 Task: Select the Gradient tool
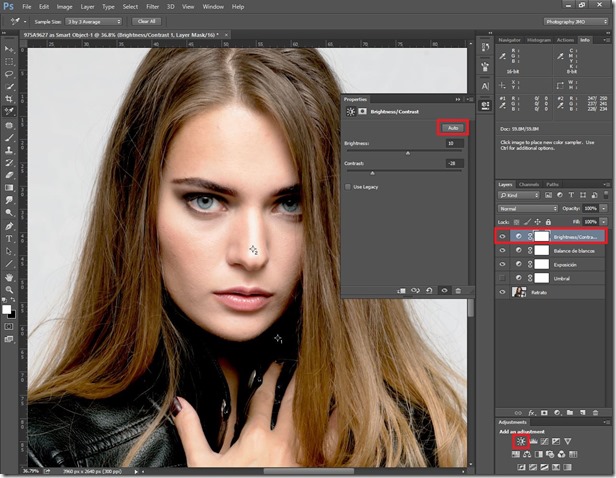click(9, 187)
